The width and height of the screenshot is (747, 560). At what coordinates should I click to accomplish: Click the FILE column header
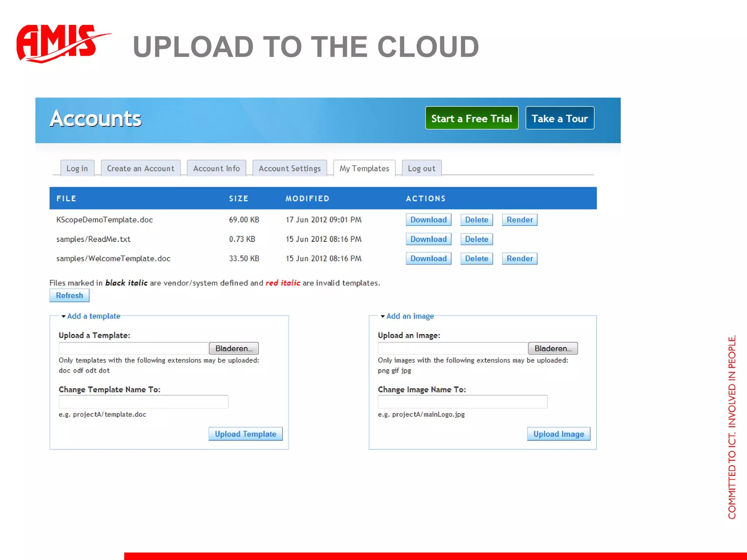coord(66,198)
